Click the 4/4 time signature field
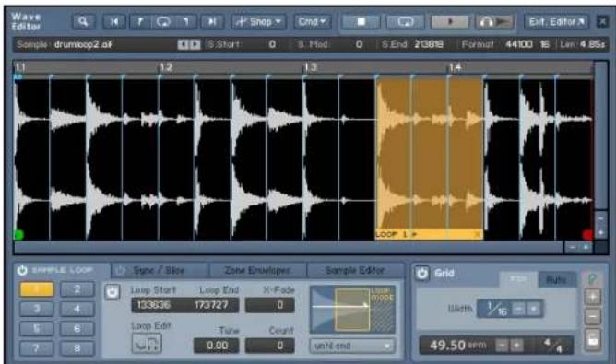The image size is (616, 364). tap(553, 346)
